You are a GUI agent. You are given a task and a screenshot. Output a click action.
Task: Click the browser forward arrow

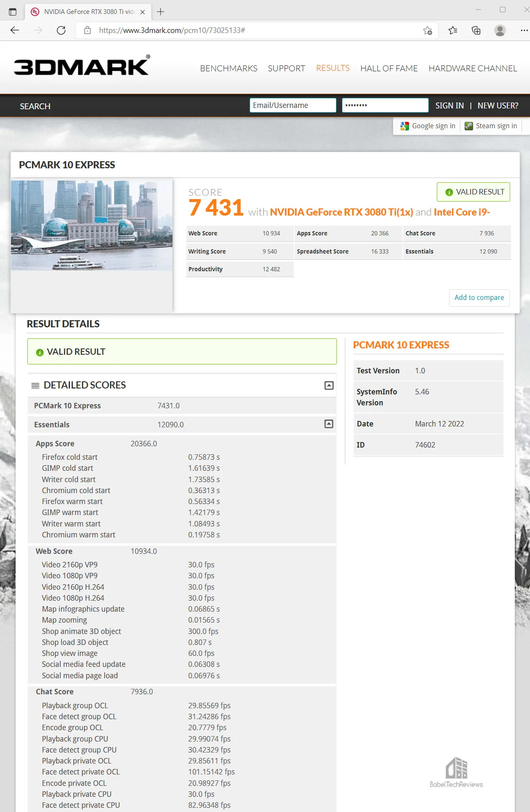coord(38,30)
